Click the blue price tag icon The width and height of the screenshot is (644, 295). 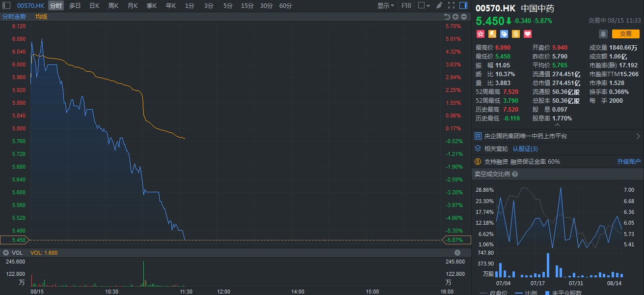click(x=504, y=34)
